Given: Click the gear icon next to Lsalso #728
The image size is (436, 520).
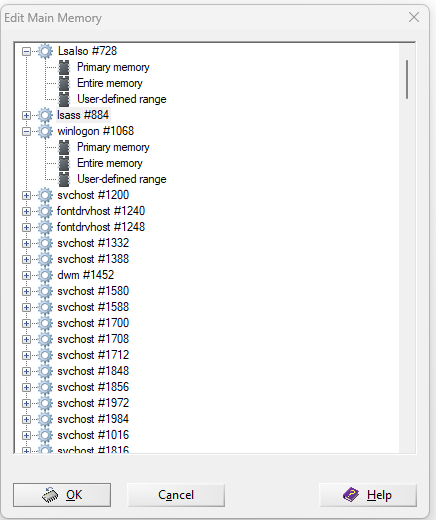Looking at the screenshot, I should (x=45, y=51).
